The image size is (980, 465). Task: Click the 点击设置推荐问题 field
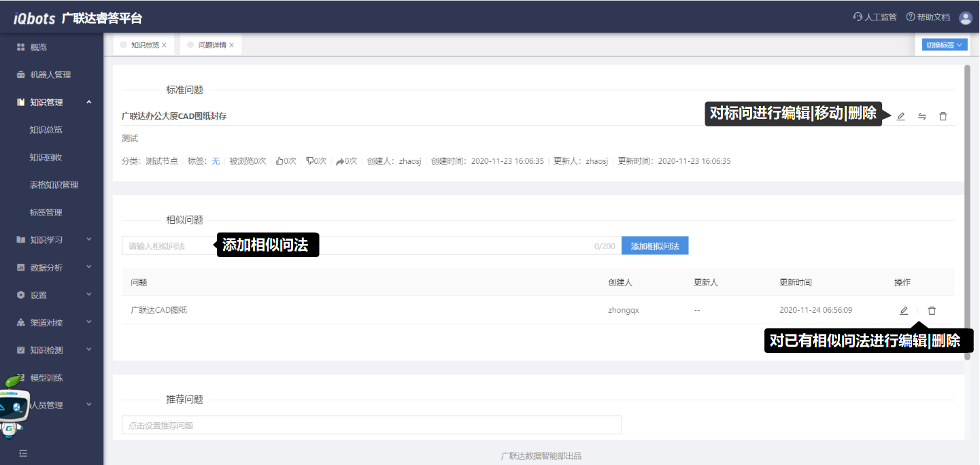point(371,426)
